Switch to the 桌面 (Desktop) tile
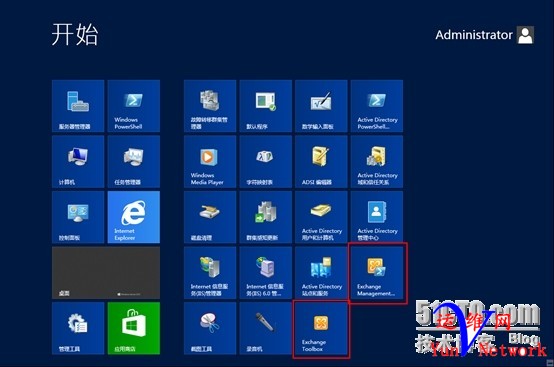The width and height of the screenshot is (554, 367). (106, 273)
